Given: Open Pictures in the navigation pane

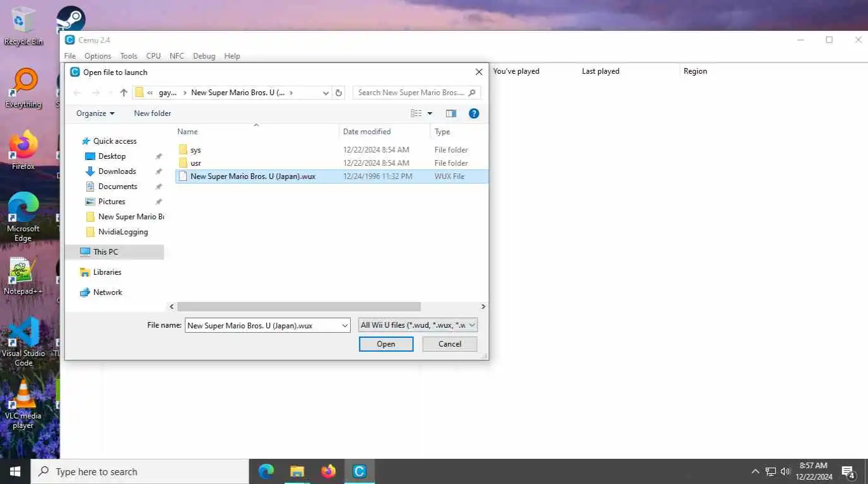Looking at the screenshot, I should click(x=112, y=202).
